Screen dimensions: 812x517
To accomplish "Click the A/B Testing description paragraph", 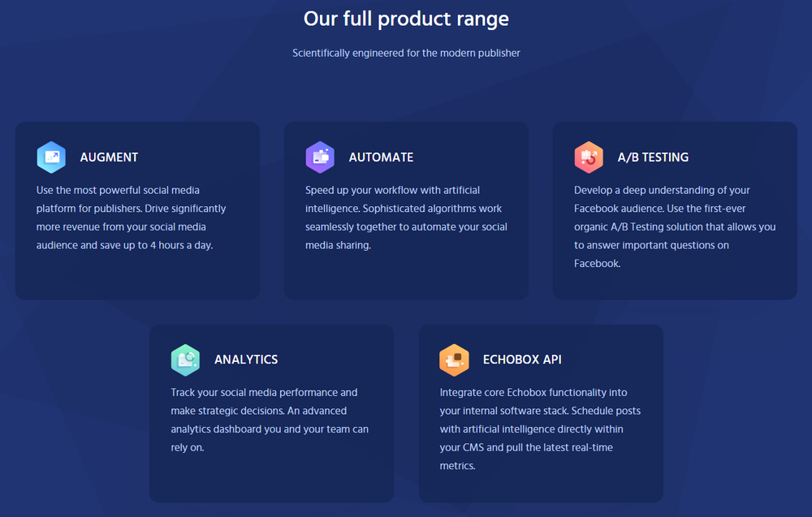I will [675, 226].
